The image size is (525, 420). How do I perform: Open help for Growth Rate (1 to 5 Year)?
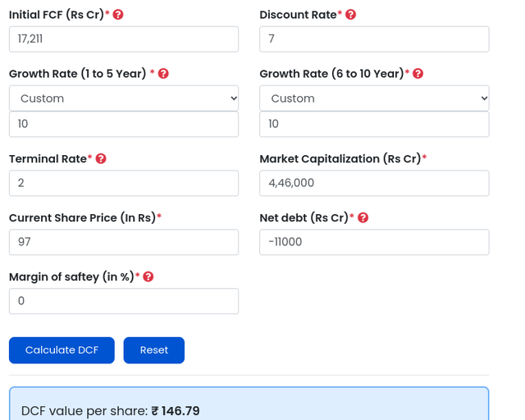tap(163, 74)
